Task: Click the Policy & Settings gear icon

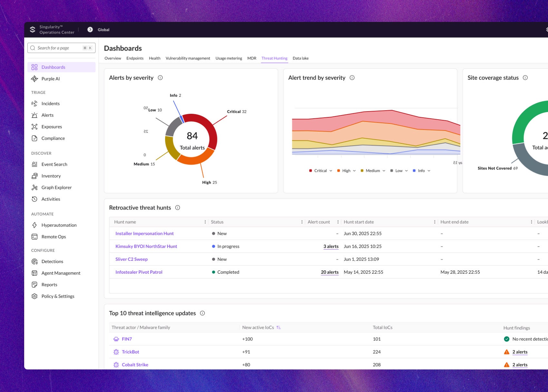Action: click(x=34, y=296)
